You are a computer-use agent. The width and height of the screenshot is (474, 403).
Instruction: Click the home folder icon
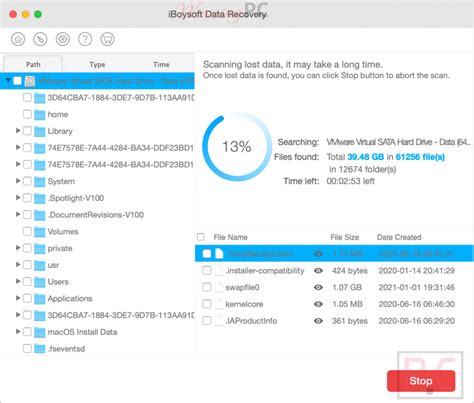pos(40,115)
